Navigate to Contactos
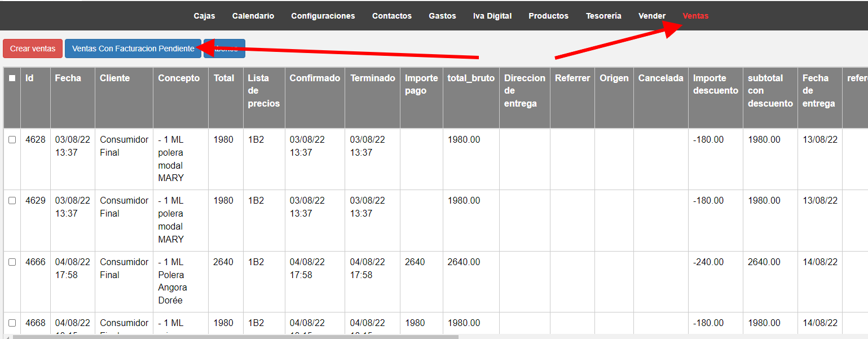The height and width of the screenshot is (339, 868). click(x=392, y=16)
